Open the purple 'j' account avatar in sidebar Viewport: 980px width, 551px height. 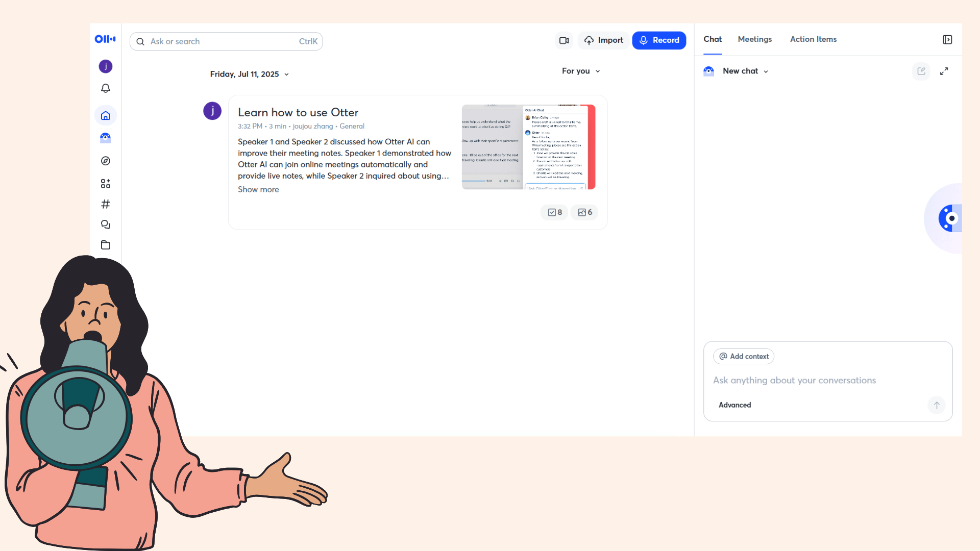click(x=106, y=66)
